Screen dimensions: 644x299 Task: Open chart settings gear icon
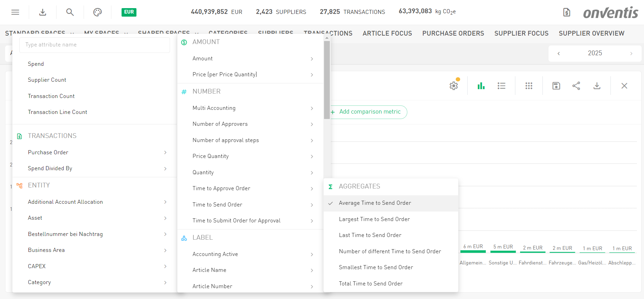click(454, 86)
